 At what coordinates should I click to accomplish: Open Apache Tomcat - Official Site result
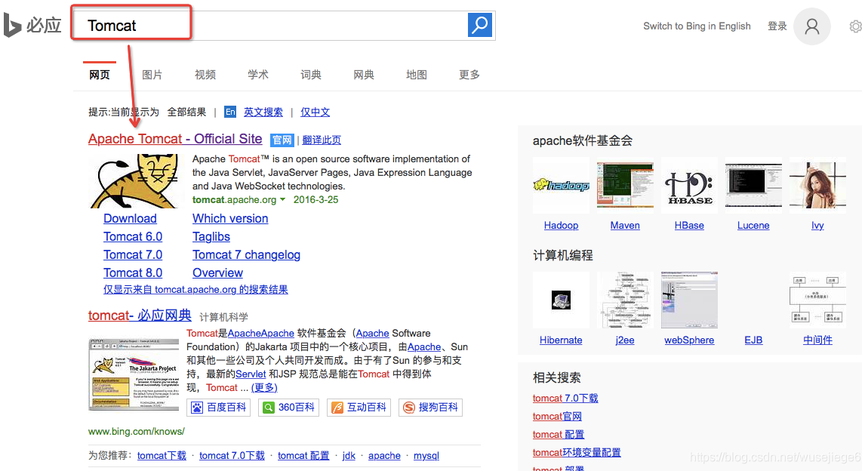point(175,139)
